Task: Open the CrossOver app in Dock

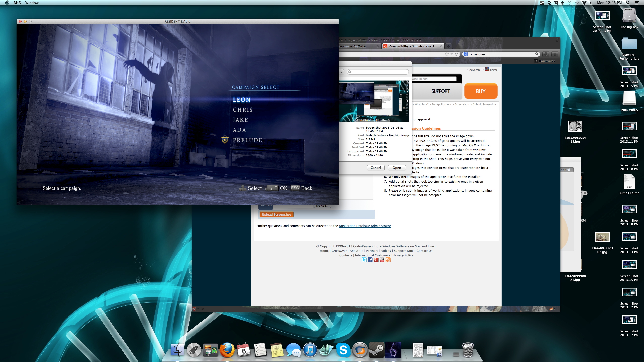Action: 360,350
